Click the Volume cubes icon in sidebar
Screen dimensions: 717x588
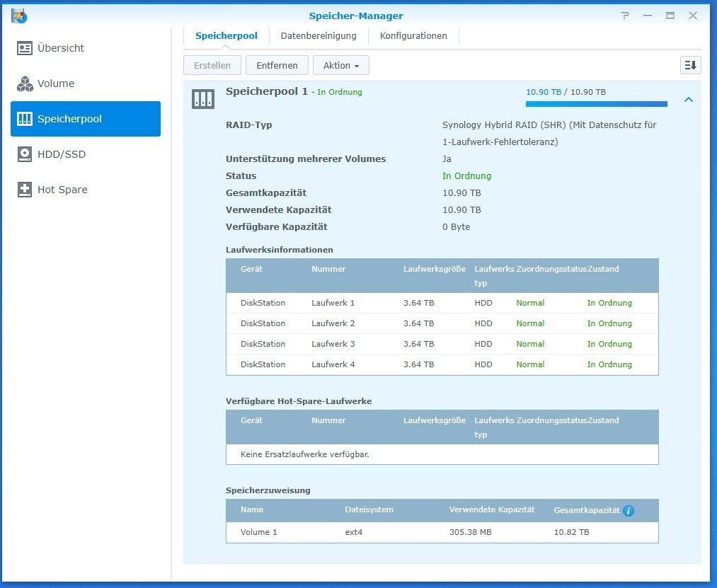point(25,83)
